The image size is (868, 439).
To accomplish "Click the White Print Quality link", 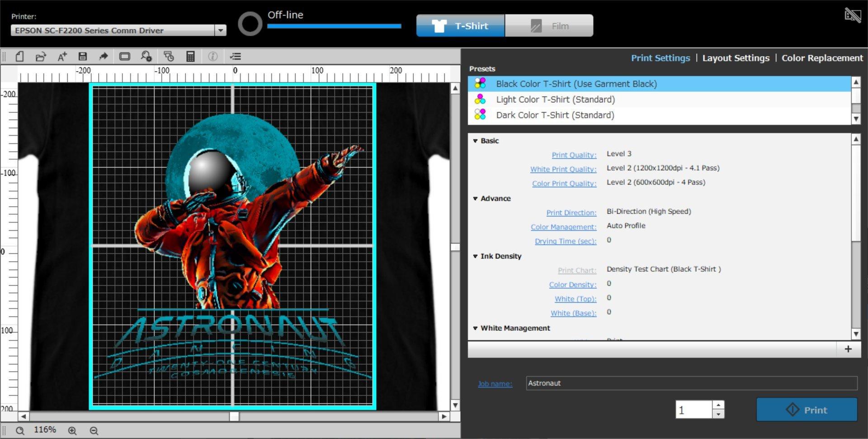I will [563, 169].
